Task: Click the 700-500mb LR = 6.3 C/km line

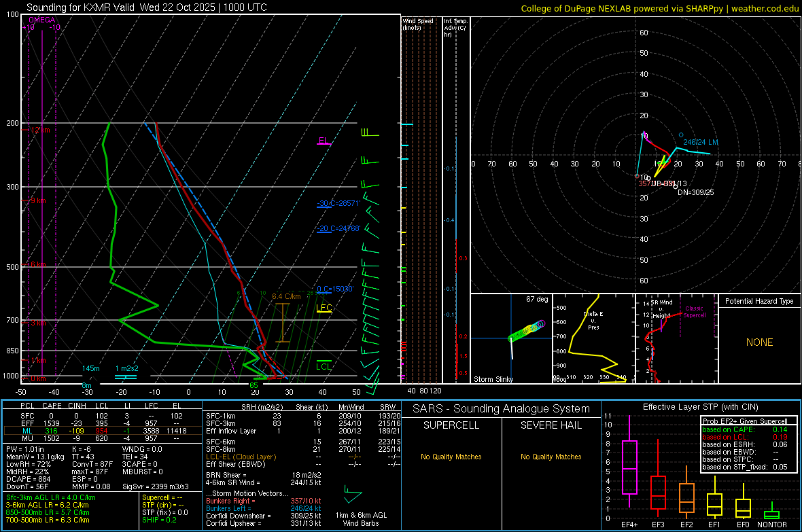Action: 48,520
